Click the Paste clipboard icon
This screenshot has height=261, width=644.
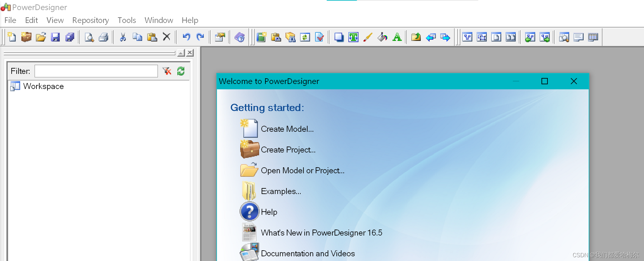[x=152, y=37]
